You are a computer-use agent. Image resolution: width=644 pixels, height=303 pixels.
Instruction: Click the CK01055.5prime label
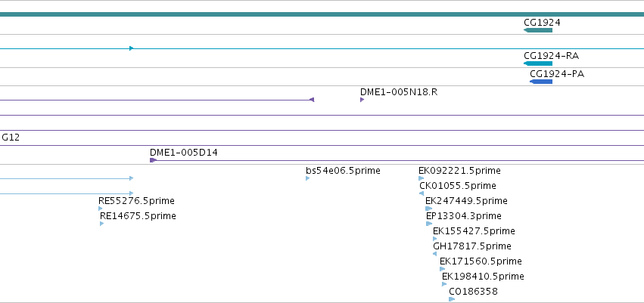(458, 186)
